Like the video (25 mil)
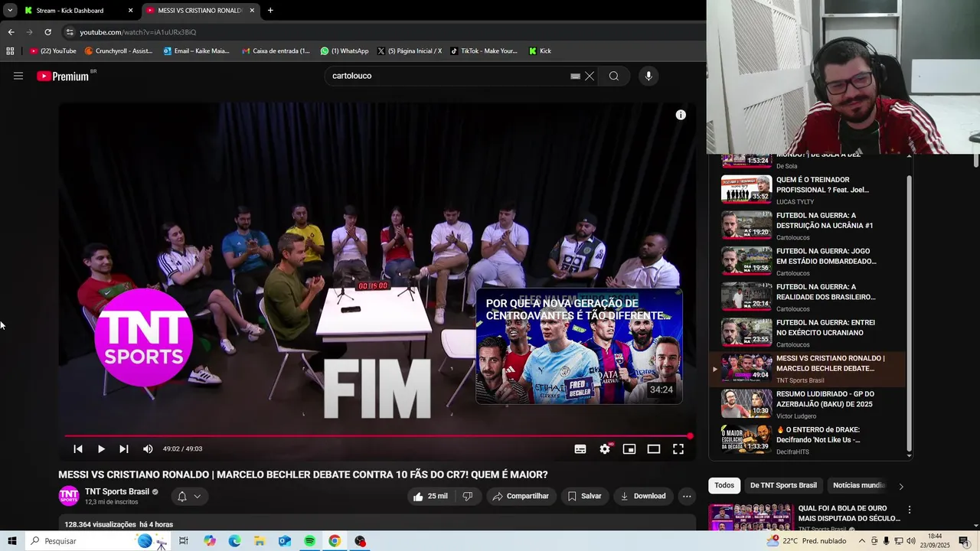 [x=430, y=496]
